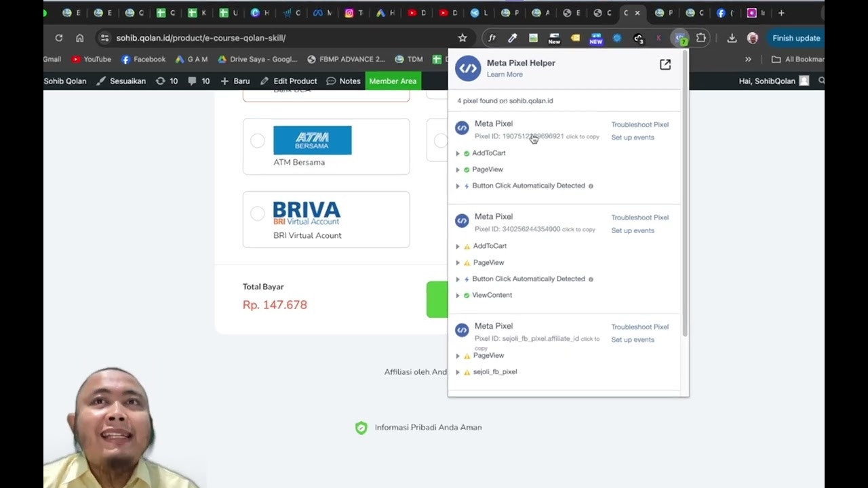Viewport: 868px width, 488px height.
Task: Click Set up events for pixel 340256244354900
Action: (633, 230)
